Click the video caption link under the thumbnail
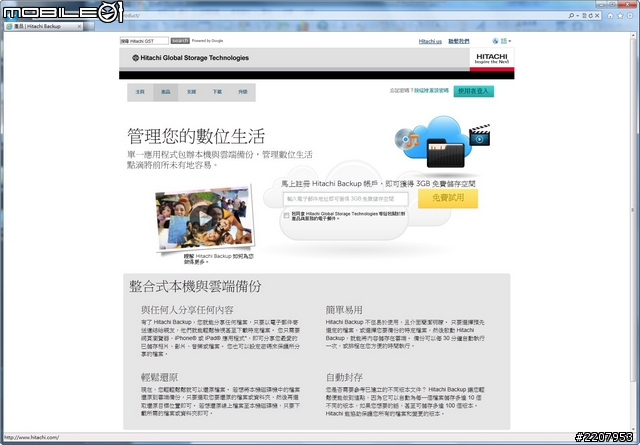The image size is (640, 445). 218,259
